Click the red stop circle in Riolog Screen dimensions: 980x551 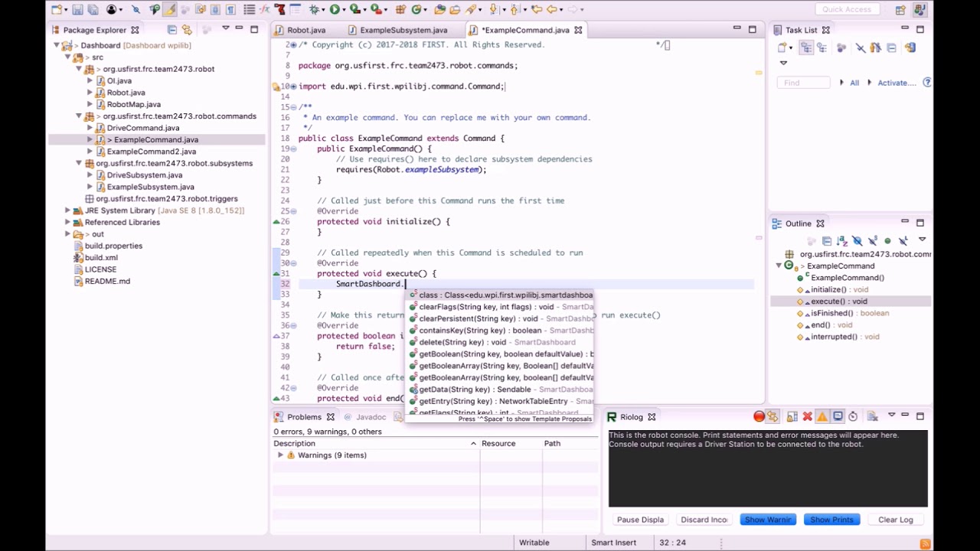tap(759, 416)
